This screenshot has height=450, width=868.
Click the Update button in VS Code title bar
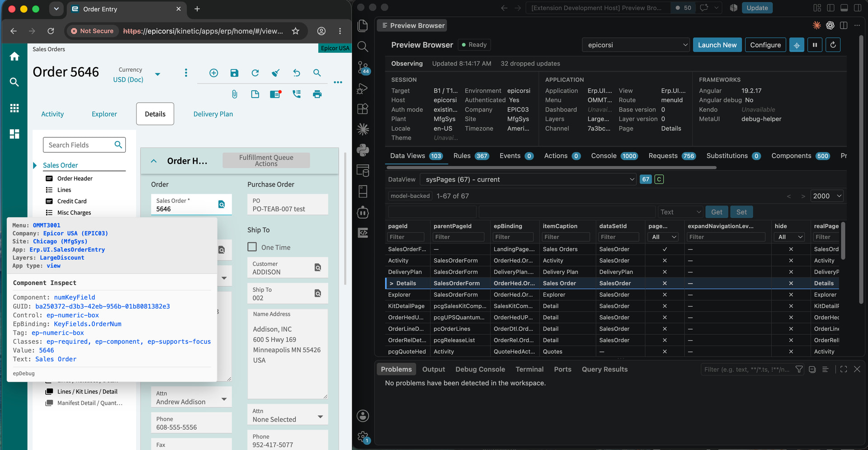757,8
